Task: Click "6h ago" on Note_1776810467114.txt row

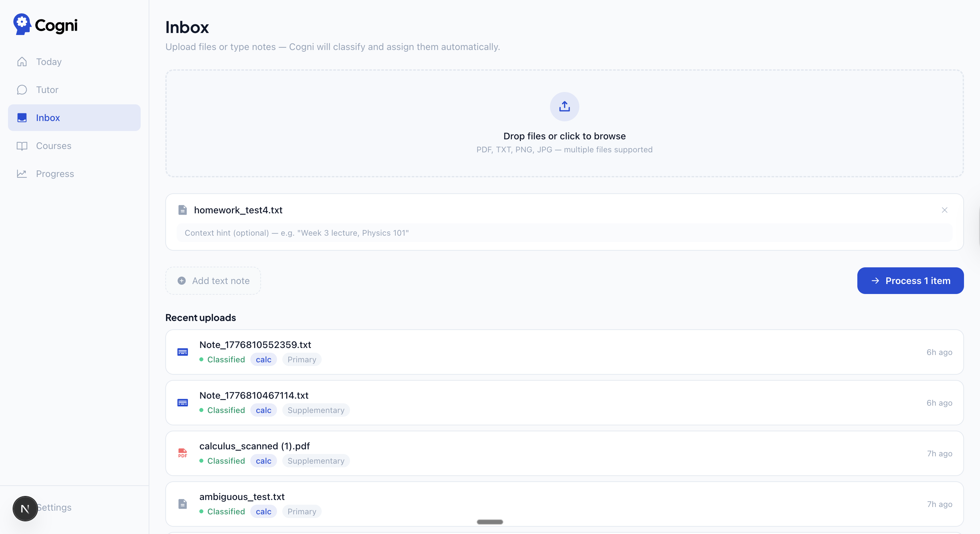Action: (x=939, y=403)
